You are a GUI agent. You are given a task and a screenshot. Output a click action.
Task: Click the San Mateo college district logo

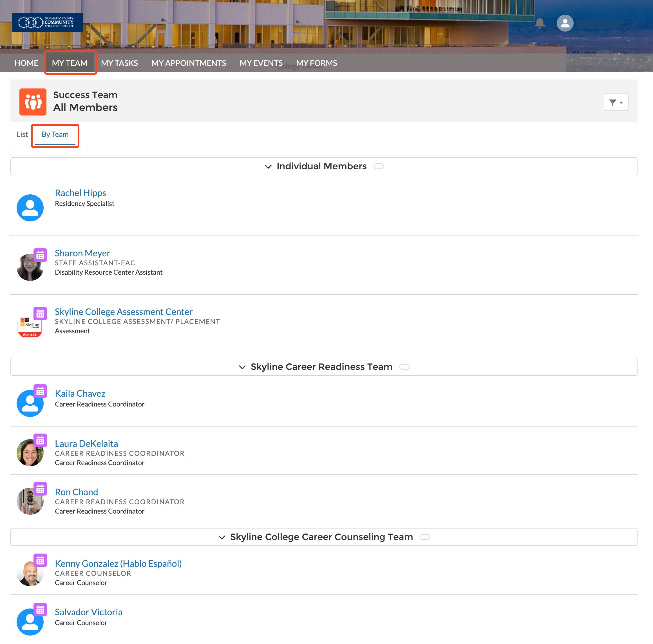click(48, 22)
